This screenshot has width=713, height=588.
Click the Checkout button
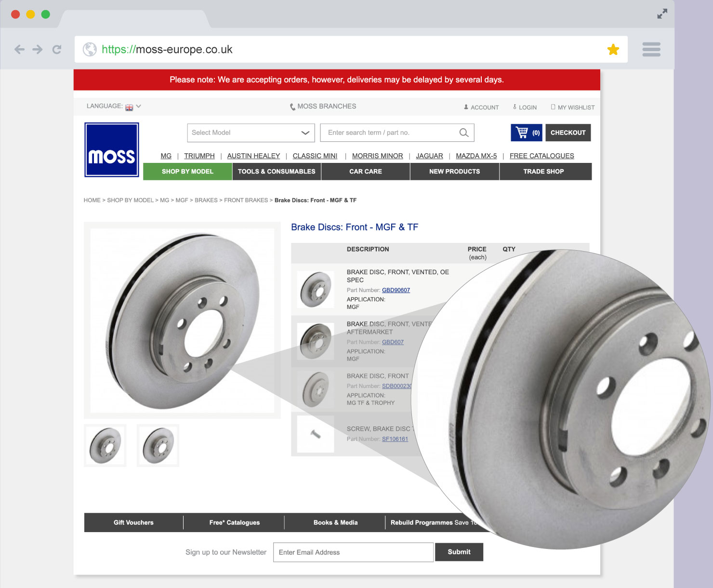click(x=568, y=133)
